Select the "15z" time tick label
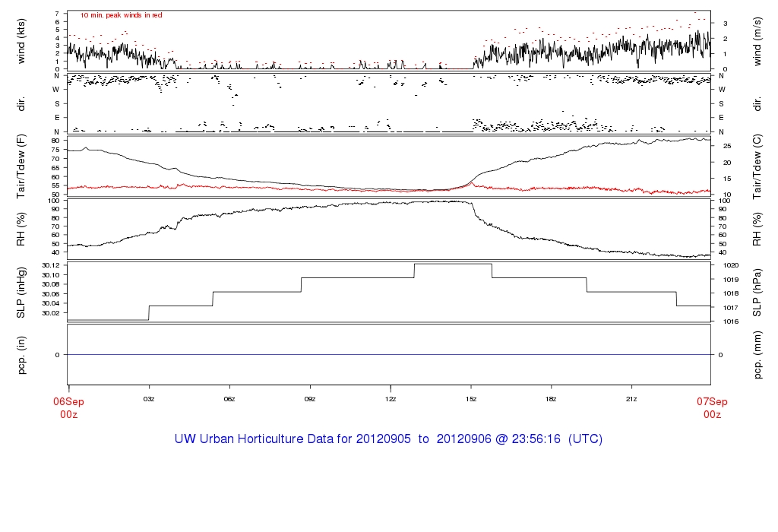The height and width of the screenshot is (532, 778). tap(471, 399)
